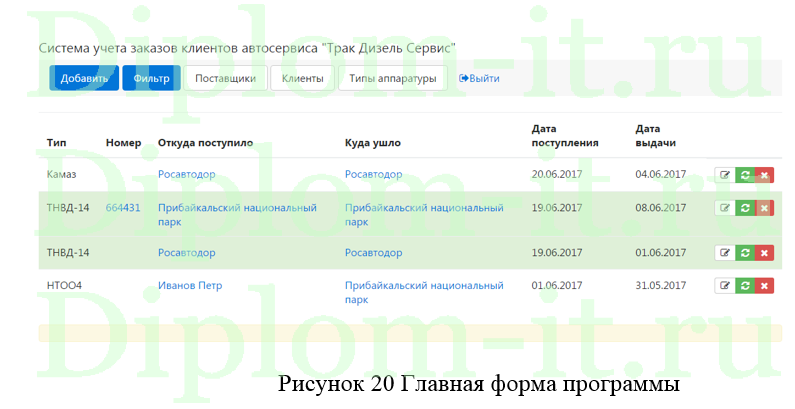Screen dimensions: 795x409
Task: Click the edit icon in the Камаз row
Action: tap(725, 175)
